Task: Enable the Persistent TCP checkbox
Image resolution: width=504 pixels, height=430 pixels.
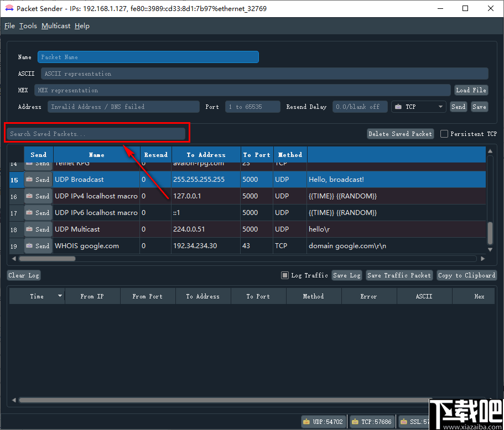Action: [444, 133]
